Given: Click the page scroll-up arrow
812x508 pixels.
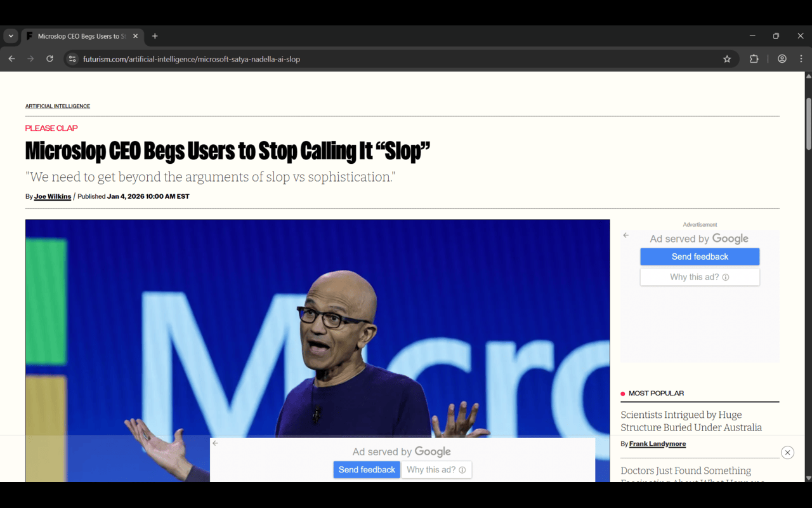Looking at the screenshot, I should [808, 76].
